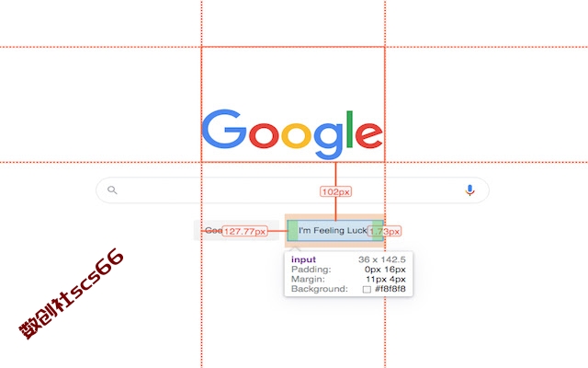The width and height of the screenshot is (588, 368).
Task: Click the #f8f8f8 background color swatch
Action: tap(367, 289)
